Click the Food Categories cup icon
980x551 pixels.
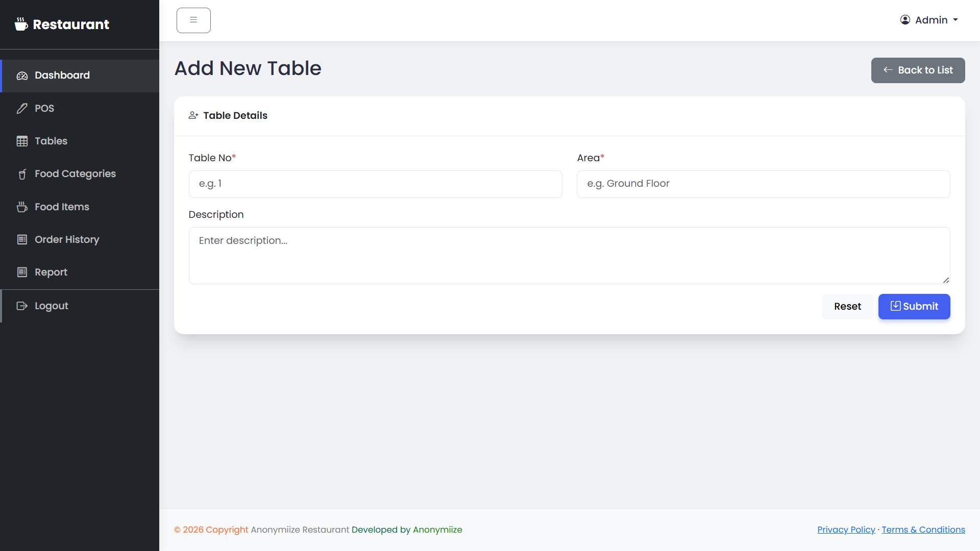pyautogui.click(x=22, y=174)
